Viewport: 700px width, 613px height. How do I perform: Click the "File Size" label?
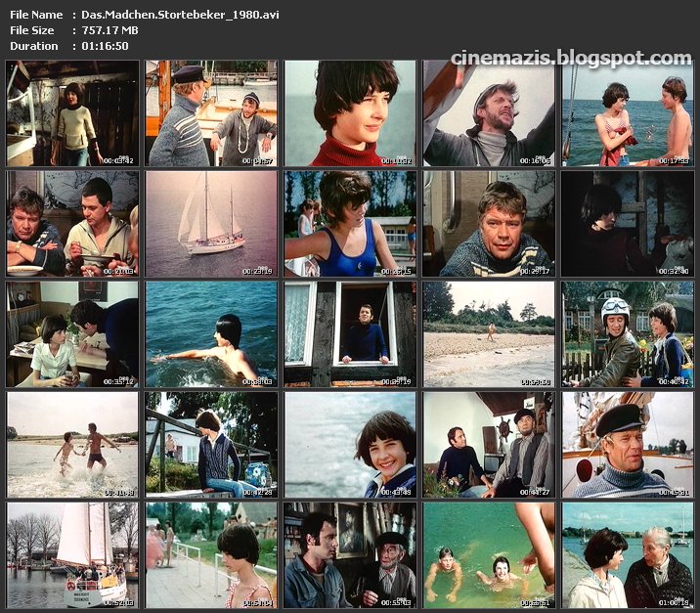[x=31, y=30]
